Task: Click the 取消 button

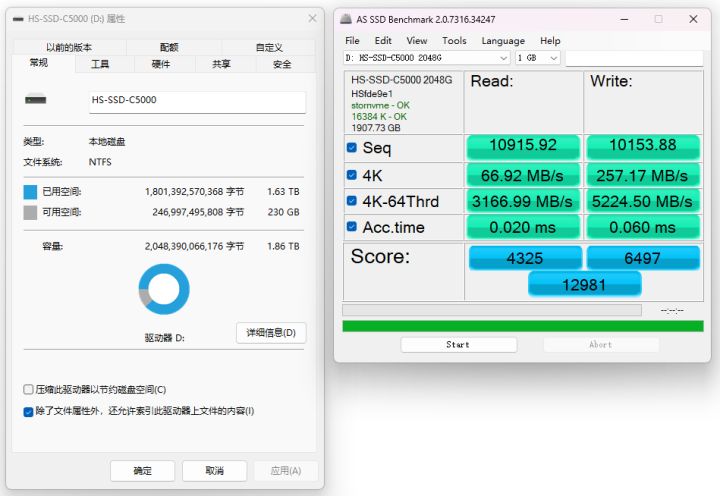Action: click(214, 471)
